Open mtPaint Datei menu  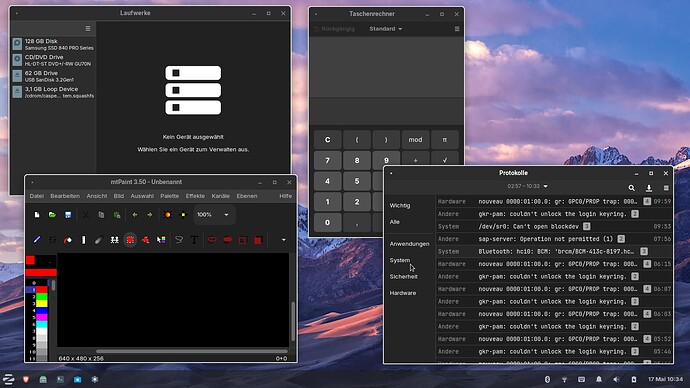pyautogui.click(x=37, y=196)
